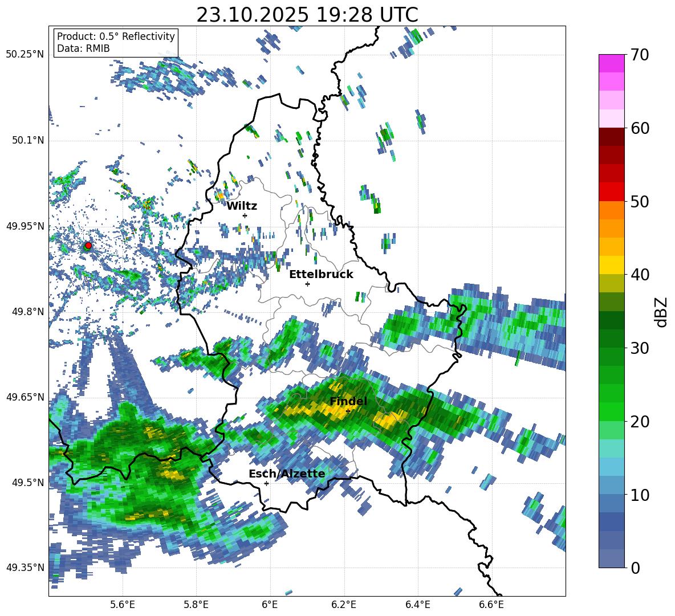The width and height of the screenshot is (675, 616).
Task: Click the 10 value on the colorbar
Action: 639,495
